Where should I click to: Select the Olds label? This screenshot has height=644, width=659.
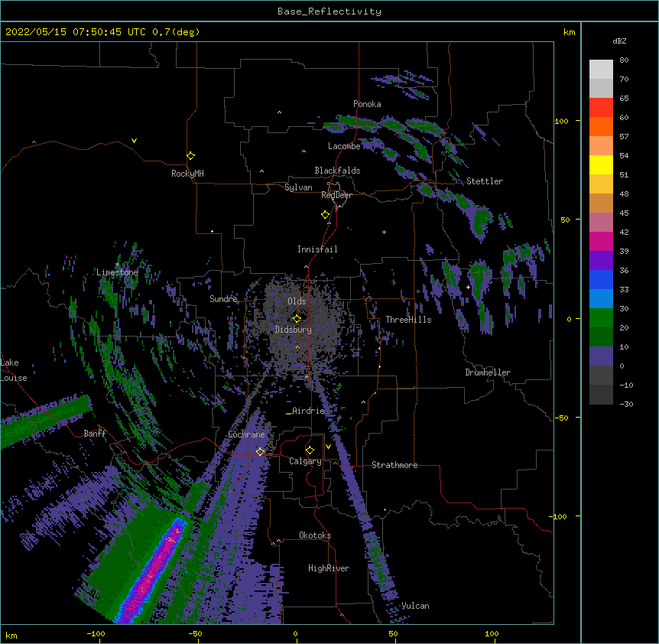point(297,301)
